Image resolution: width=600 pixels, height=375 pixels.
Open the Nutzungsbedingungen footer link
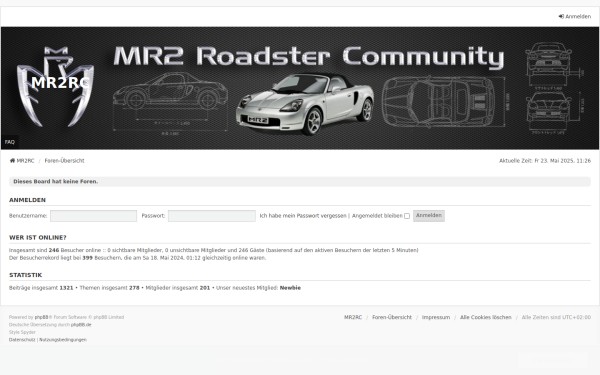(x=63, y=340)
